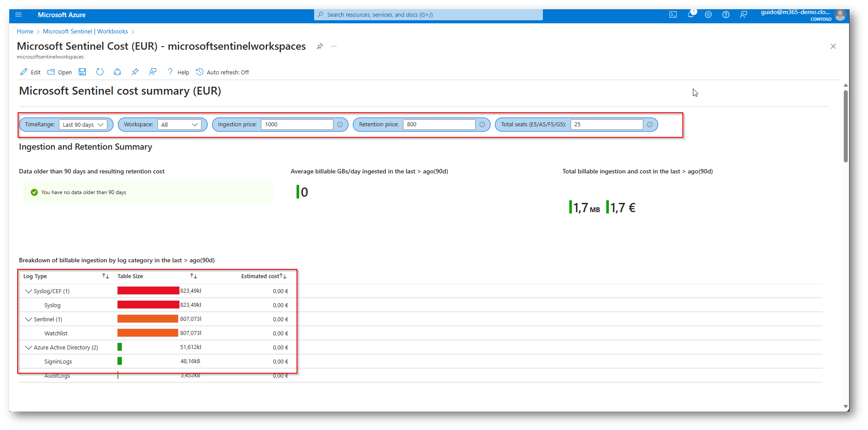Image resolution: width=868 pixels, height=430 pixels.
Task: Save the workbook with the disk icon
Action: click(82, 72)
